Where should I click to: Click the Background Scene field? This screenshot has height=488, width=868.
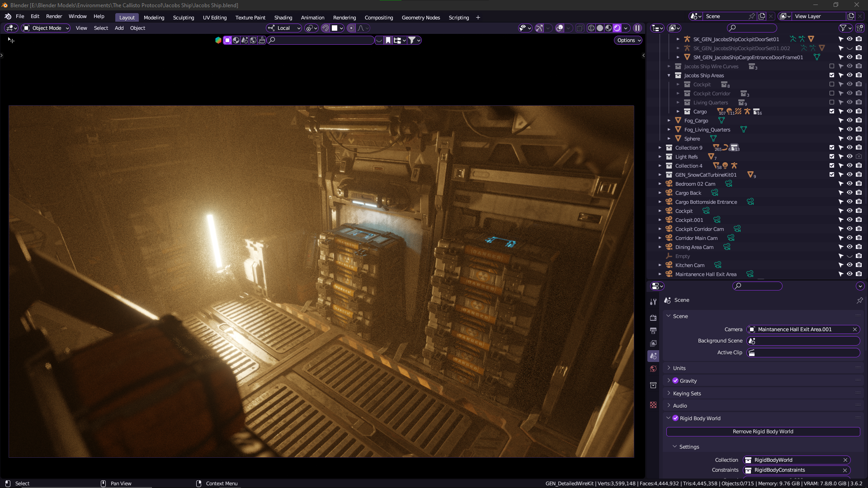pyautogui.click(x=803, y=341)
